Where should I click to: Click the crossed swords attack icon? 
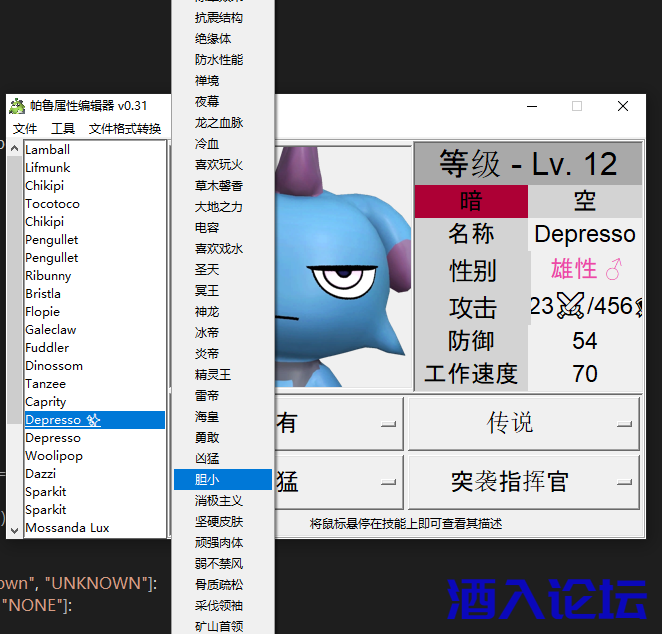(570, 306)
